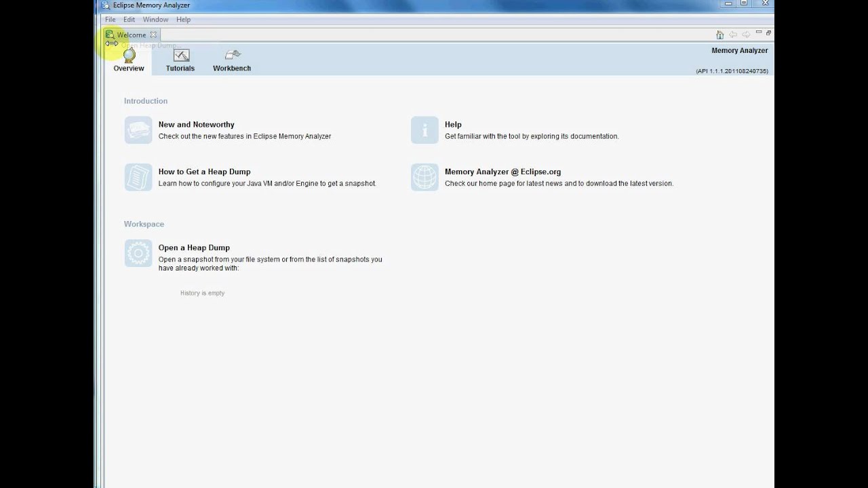This screenshot has height=488, width=868.
Task: Click the API version text
Action: click(x=732, y=71)
